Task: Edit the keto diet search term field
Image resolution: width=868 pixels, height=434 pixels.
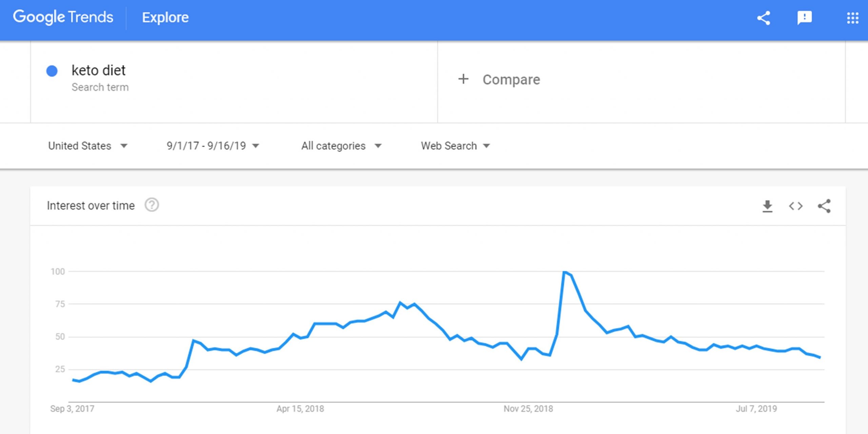Action: point(234,82)
